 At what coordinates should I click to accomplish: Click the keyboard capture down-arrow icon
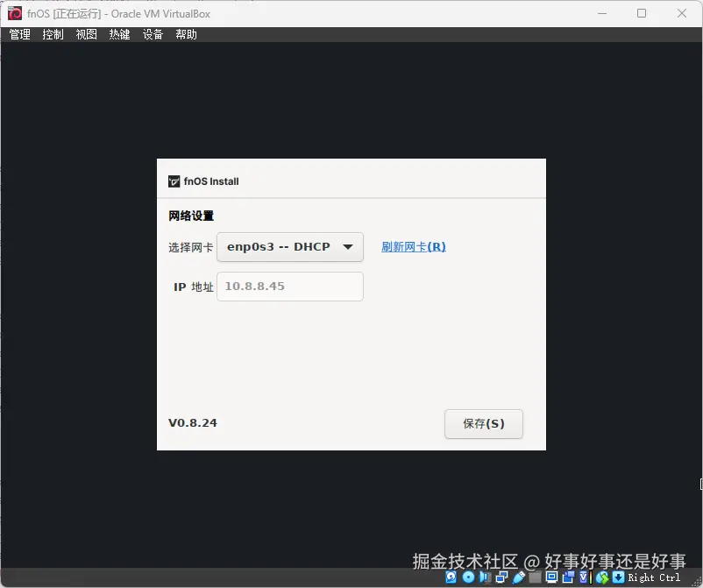pyautogui.click(x=618, y=577)
